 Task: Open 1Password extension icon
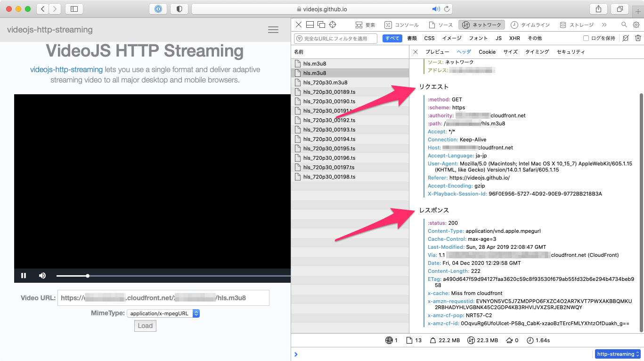158,9
